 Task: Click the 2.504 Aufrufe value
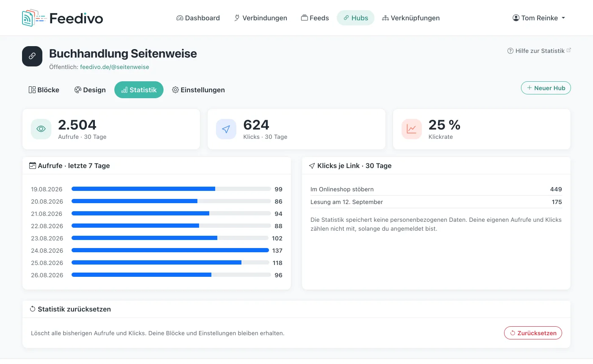(x=77, y=125)
